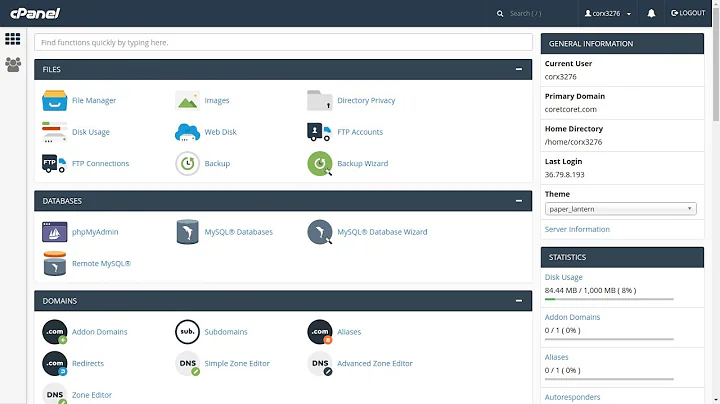Open the Addon Domains icon
The height and width of the screenshot is (404, 720).
tap(54, 332)
